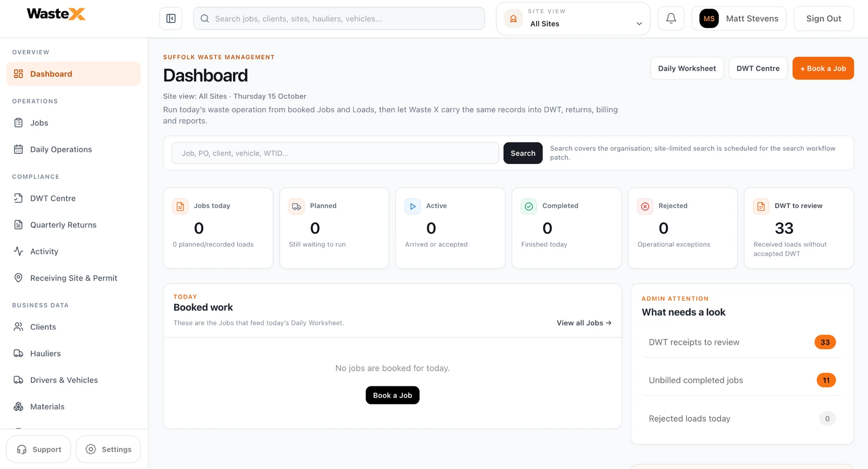The image size is (868, 469).
Task: Open Dashboard in the sidebar
Action: [73, 74]
